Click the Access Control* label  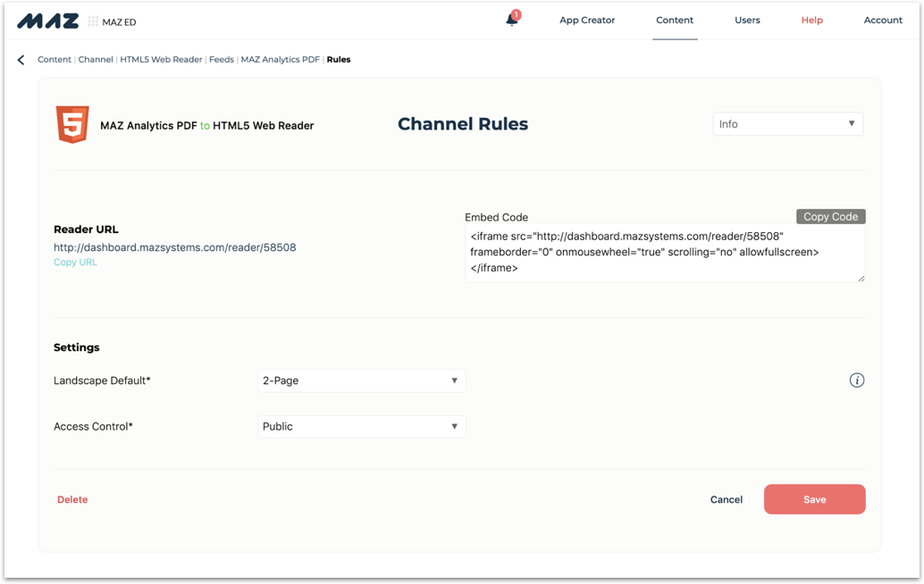tap(93, 427)
